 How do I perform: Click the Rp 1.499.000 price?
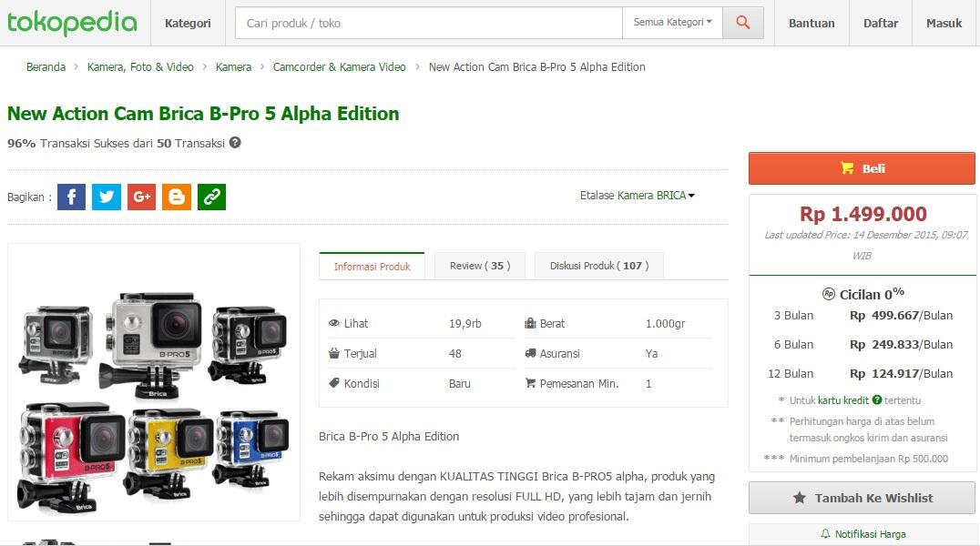[863, 214]
